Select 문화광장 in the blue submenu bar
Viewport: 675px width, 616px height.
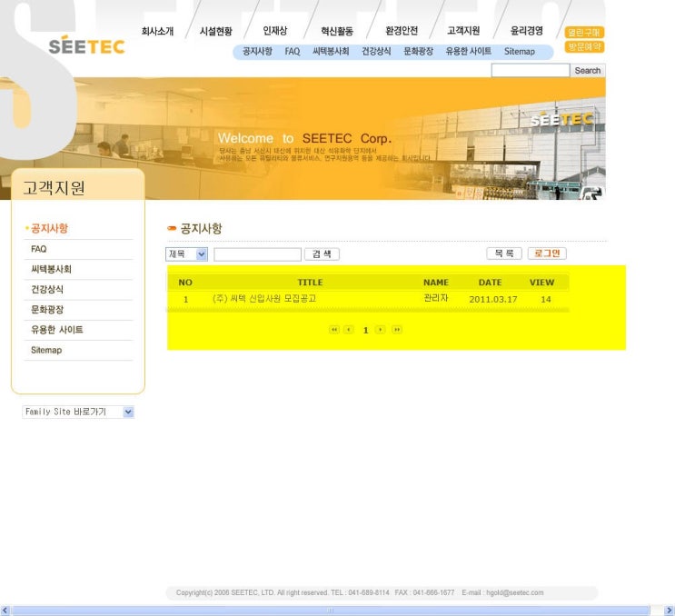tap(418, 51)
